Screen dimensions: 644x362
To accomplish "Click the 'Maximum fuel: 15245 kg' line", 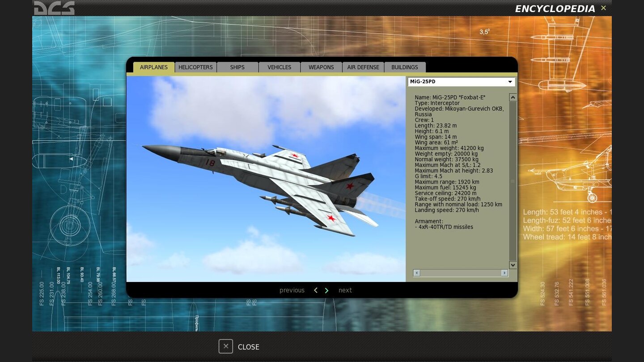I will pyautogui.click(x=445, y=188).
